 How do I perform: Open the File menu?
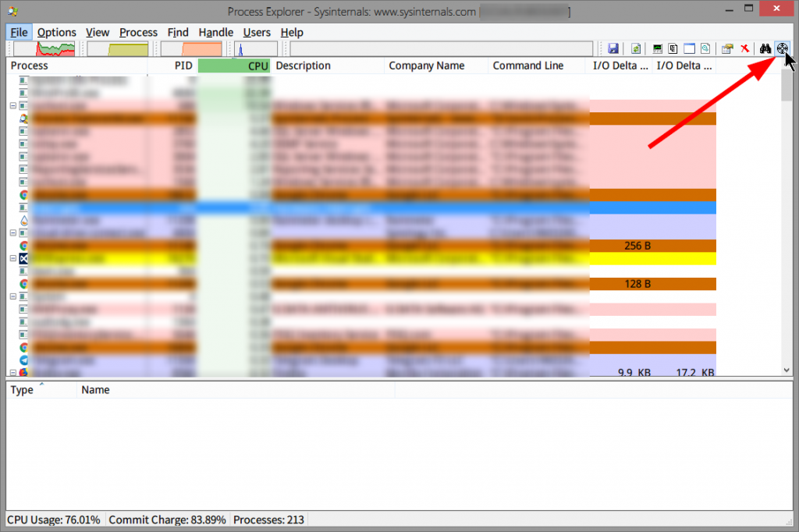click(x=19, y=32)
